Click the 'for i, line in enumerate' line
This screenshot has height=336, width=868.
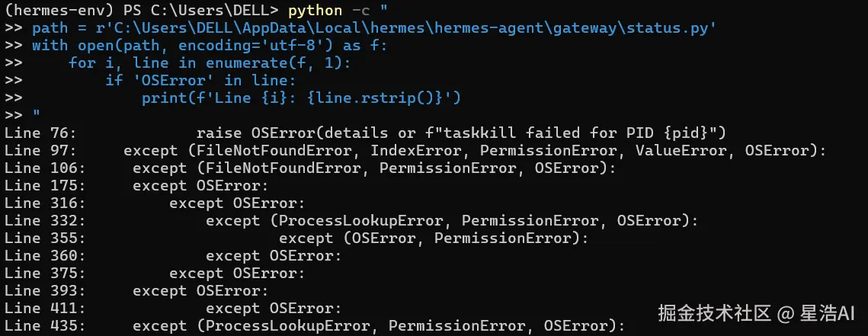click(x=210, y=64)
